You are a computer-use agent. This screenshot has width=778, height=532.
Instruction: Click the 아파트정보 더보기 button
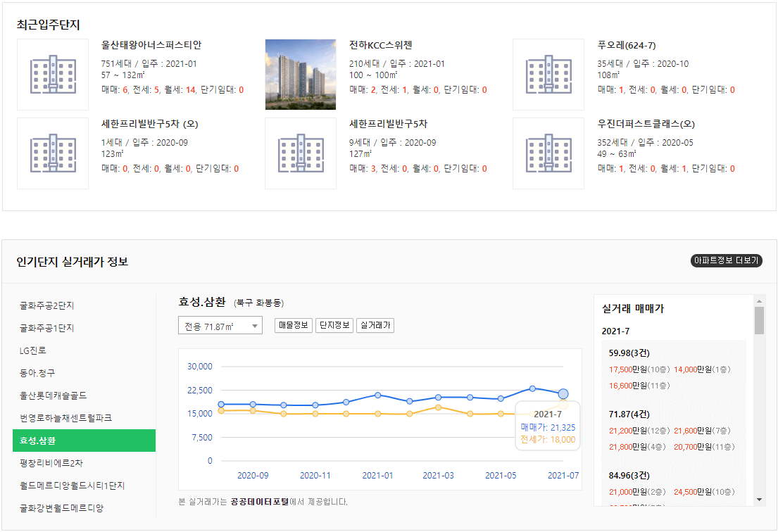click(727, 260)
